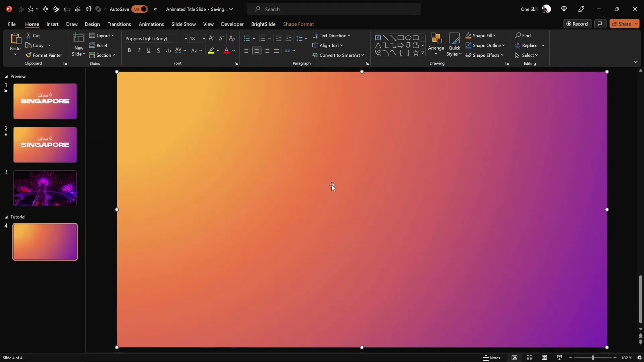This screenshot has width=644, height=362.
Task: Open the Arrange options
Action: pos(436,45)
